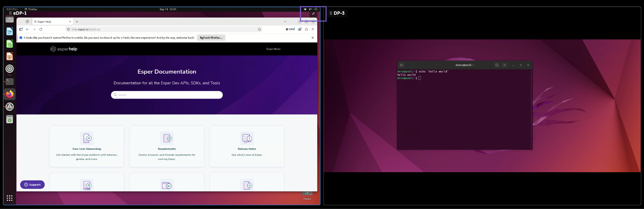
Task: Open Terminal from the dock
Action: click(10, 82)
